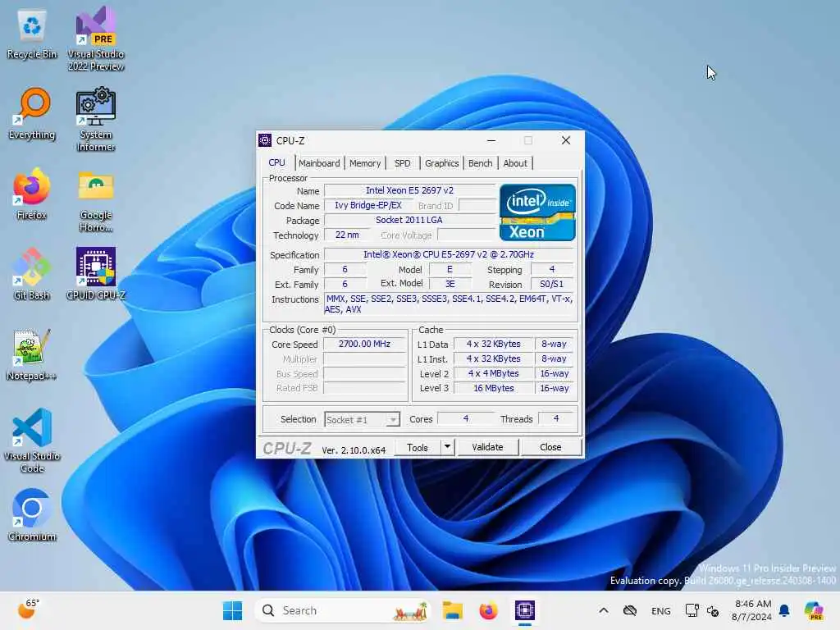
Task: Switch to the CPU tab
Action: 277,162
